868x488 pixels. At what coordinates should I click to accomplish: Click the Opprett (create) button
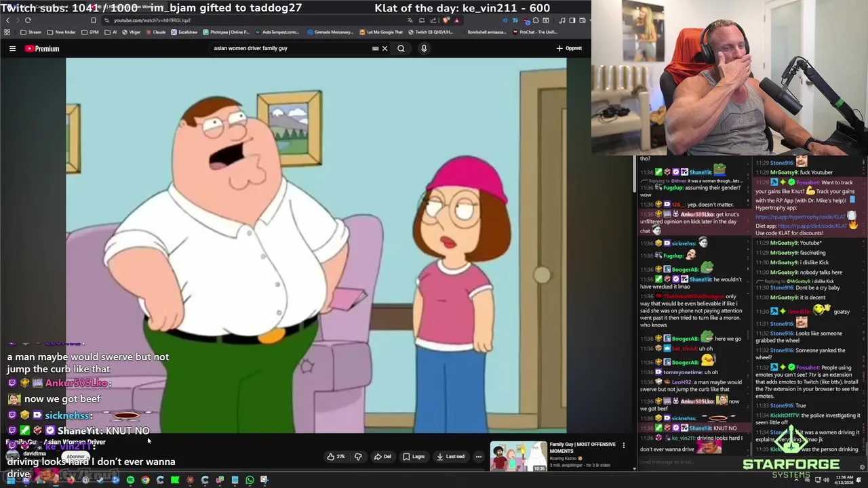[570, 49]
